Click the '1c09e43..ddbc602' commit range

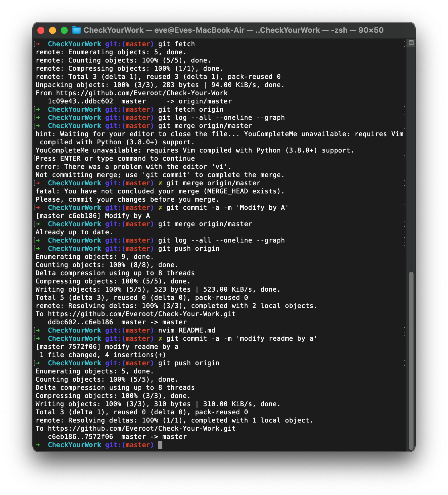tap(80, 101)
